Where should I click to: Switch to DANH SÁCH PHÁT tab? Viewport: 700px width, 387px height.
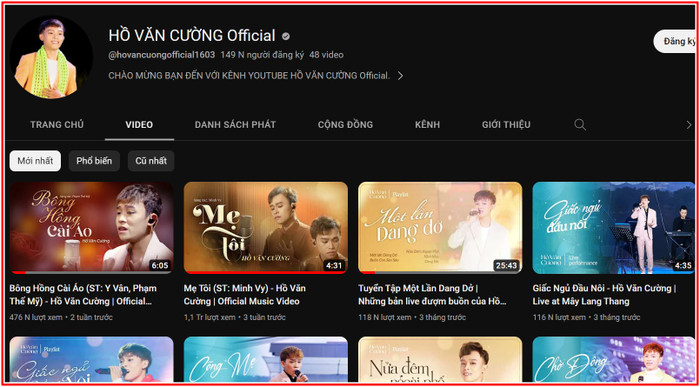pyautogui.click(x=235, y=125)
